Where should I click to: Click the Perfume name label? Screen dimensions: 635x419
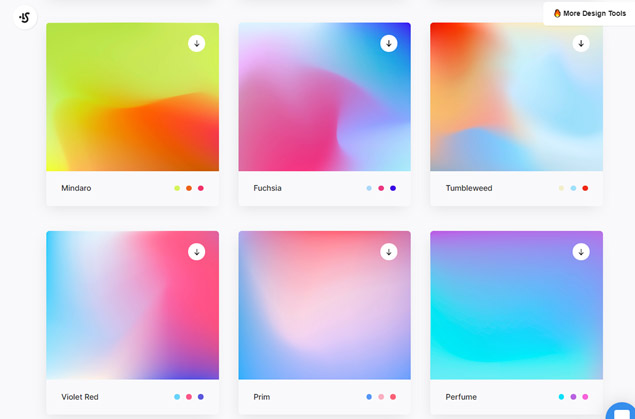click(461, 397)
